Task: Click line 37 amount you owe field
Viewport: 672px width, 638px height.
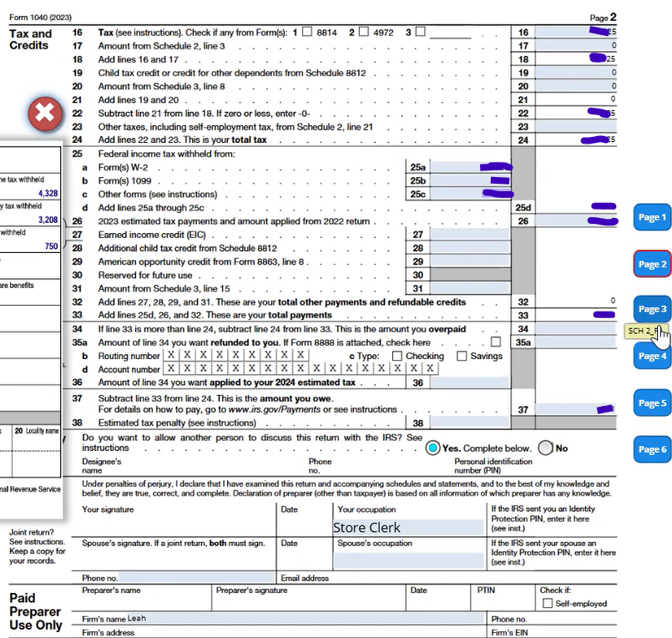Action: pos(576,409)
